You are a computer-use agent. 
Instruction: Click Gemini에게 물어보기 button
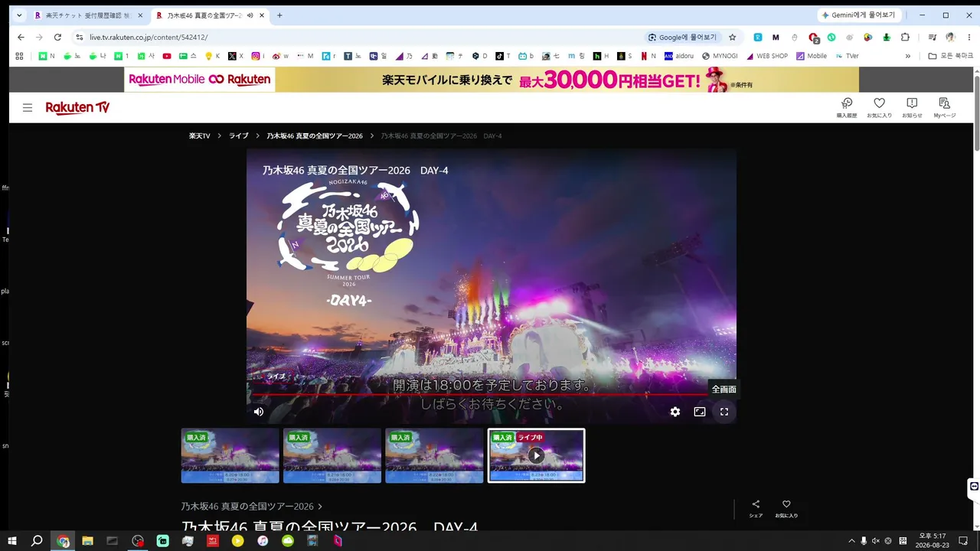858,15
